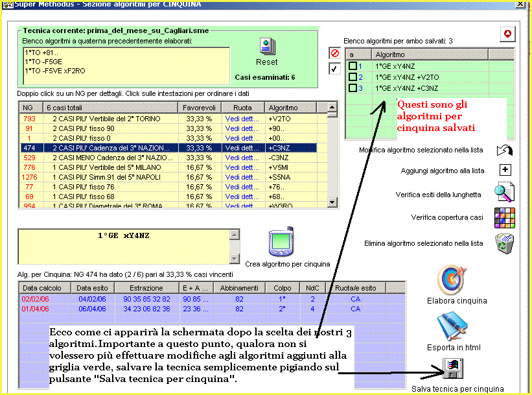Select row NG 77 fisso 76
Screen dimensions: 532x395
(x=168, y=187)
